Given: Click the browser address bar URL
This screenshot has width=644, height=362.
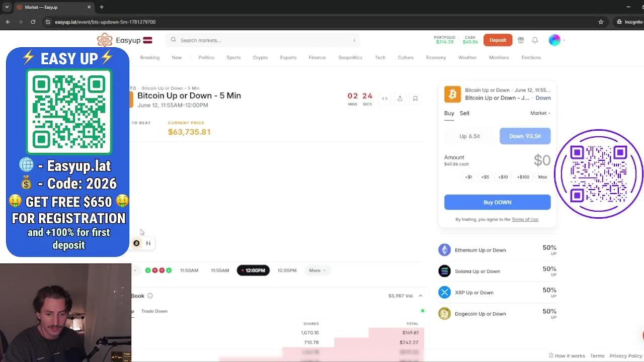Looking at the screenshot, I should click(105, 22).
